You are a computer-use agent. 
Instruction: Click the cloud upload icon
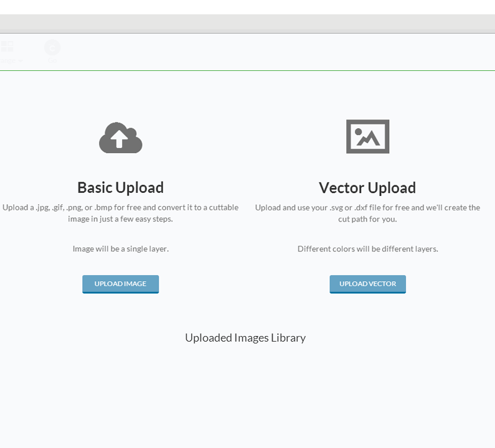120,138
